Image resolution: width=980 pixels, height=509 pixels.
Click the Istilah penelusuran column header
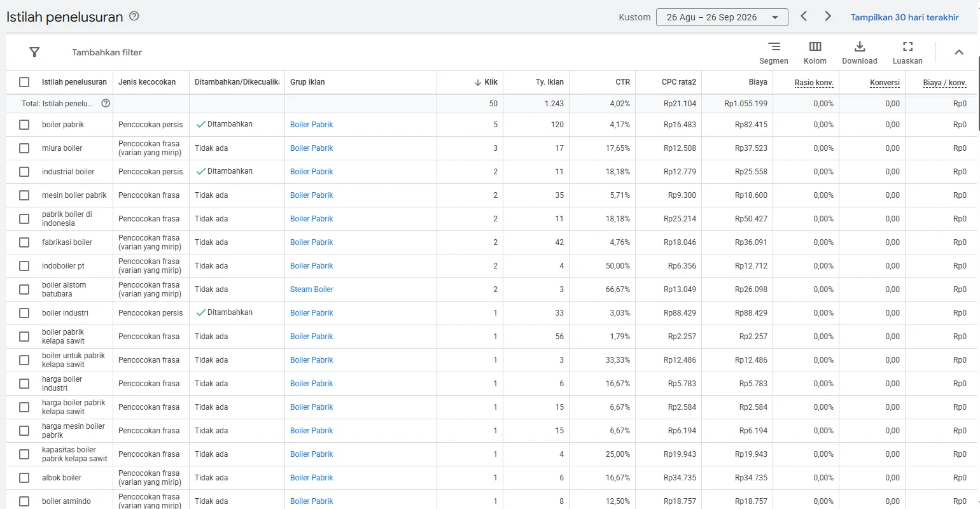(74, 82)
